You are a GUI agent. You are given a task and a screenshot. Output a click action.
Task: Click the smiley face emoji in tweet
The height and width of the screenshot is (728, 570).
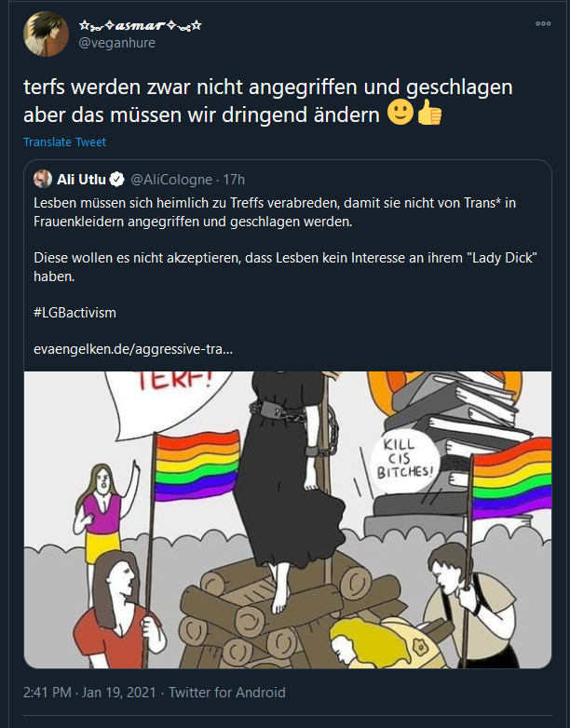(x=400, y=113)
